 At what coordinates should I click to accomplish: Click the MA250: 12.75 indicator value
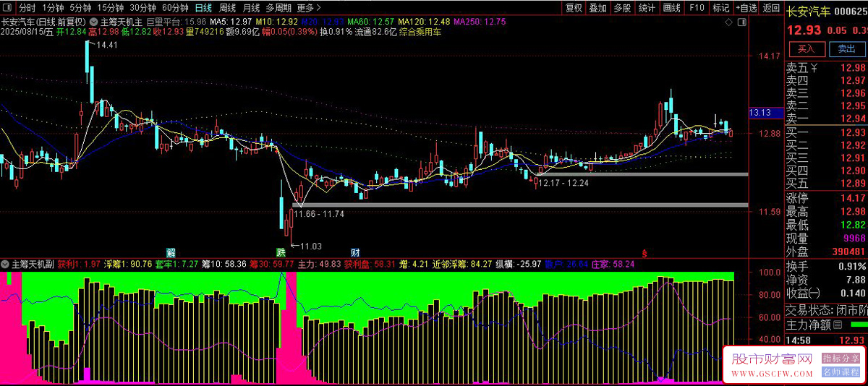coord(480,22)
